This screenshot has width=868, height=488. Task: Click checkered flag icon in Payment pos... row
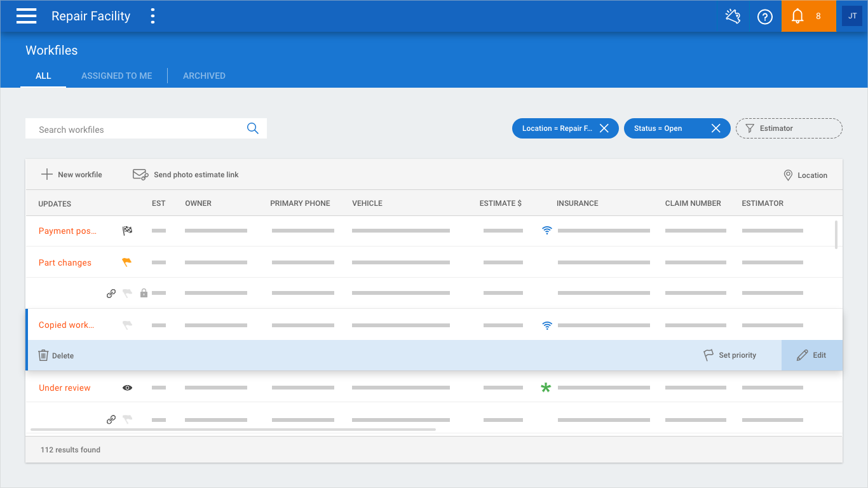tap(127, 231)
